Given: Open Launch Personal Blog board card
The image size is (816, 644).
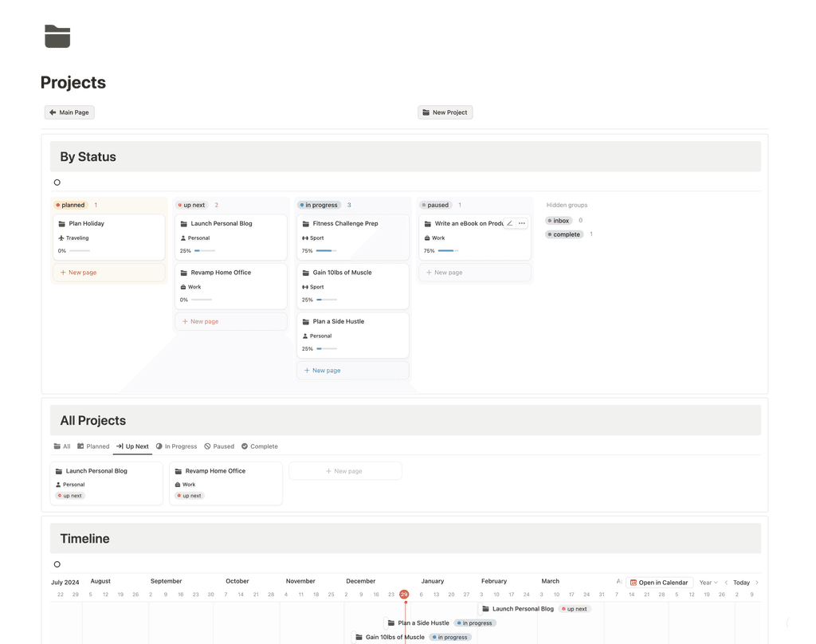Looking at the screenshot, I should [231, 237].
